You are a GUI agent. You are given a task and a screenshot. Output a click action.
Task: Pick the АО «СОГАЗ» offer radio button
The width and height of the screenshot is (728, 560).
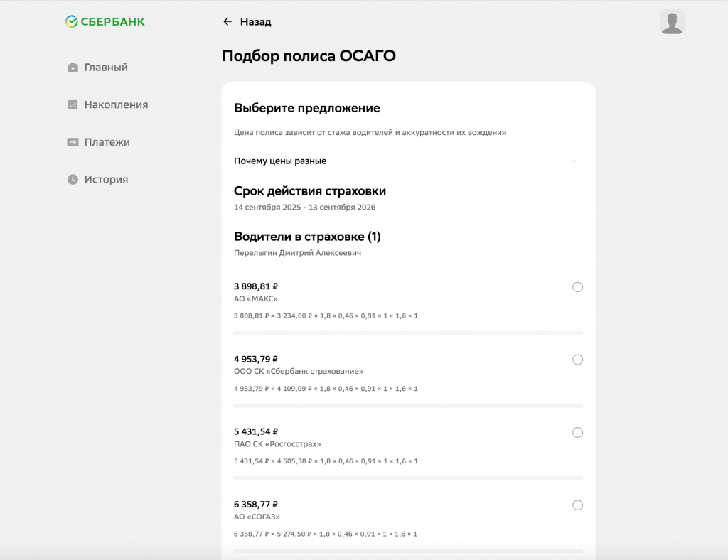(x=577, y=505)
